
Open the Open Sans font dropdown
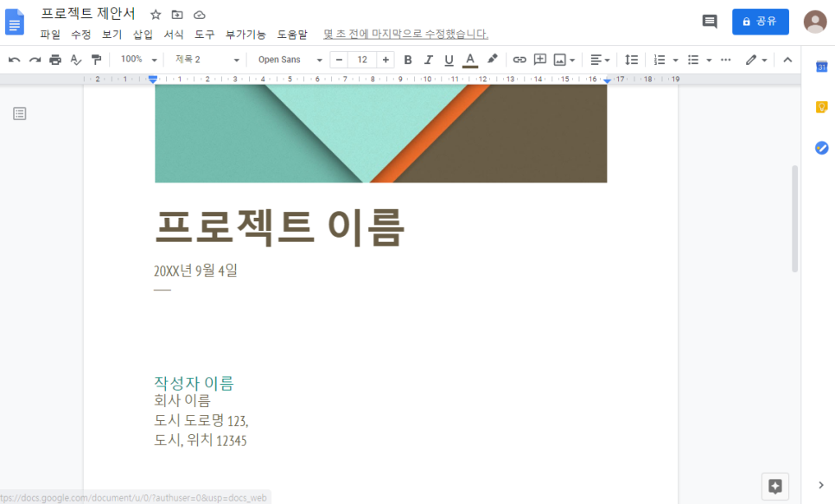(x=290, y=60)
